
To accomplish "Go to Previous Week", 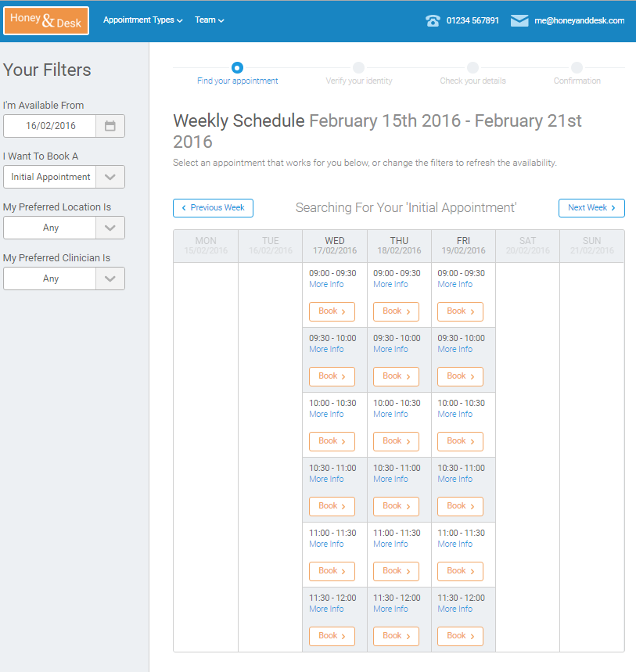I will coord(213,208).
